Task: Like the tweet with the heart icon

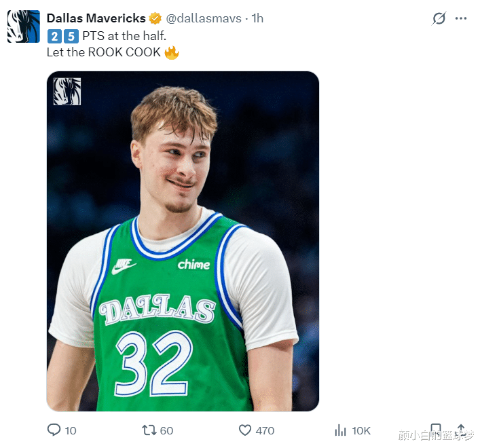Action: click(x=245, y=430)
